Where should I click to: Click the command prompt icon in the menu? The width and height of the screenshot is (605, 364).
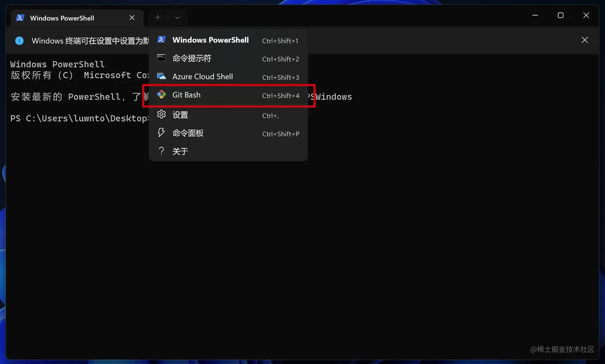point(161,58)
